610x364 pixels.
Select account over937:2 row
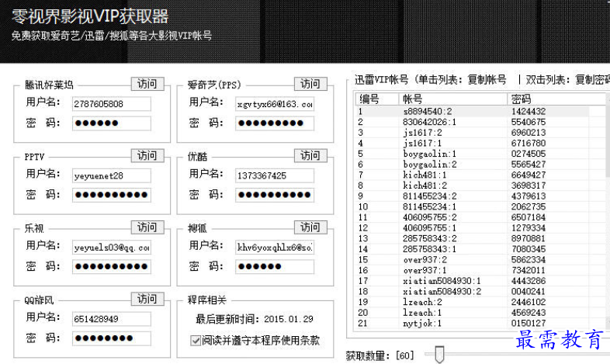(x=473, y=259)
